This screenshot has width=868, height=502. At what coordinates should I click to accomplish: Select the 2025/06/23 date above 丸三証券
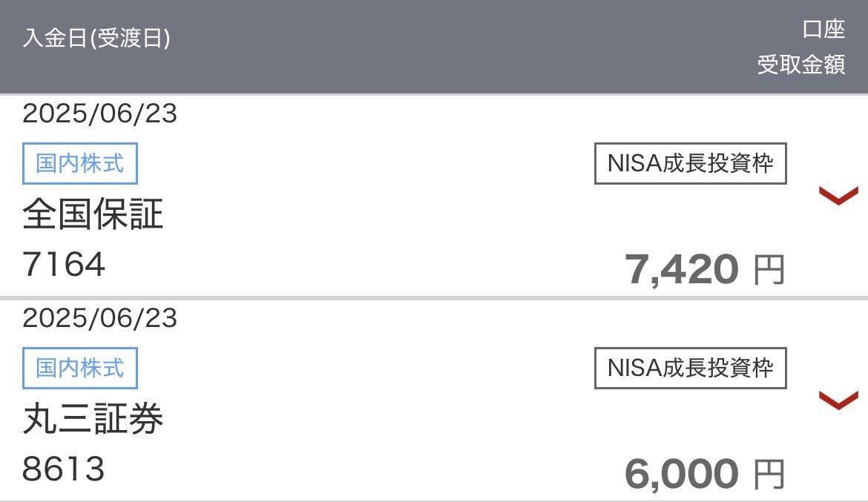pyautogui.click(x=99, y=317)
